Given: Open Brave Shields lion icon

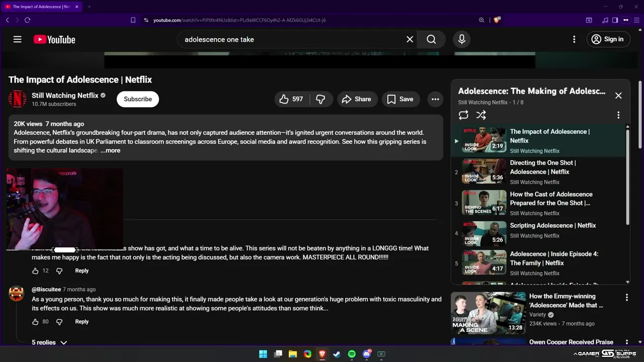Looking at the screenshot, I should (x=497, y=20).
